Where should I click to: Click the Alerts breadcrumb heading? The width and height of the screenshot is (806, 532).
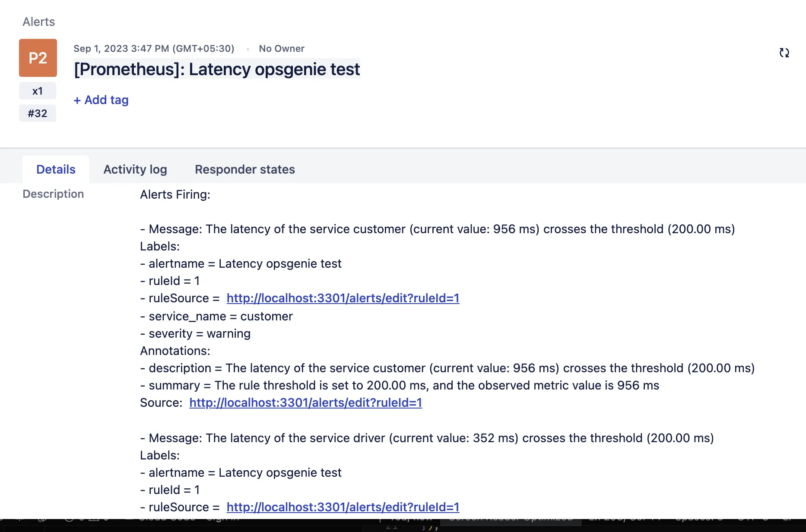[39, 22]
